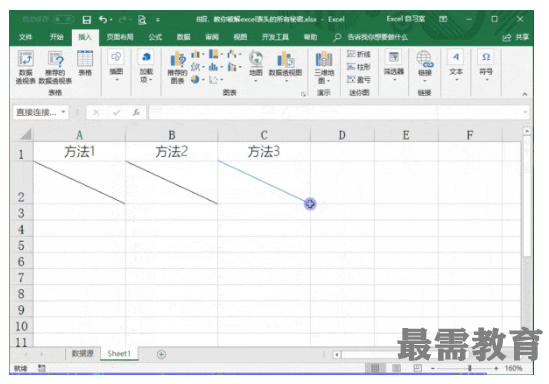Screen dimensions: 549x384
Task: Click the PivotChart (数据透视图) icon
Action: pyautogui.click(x=285, y=67)
